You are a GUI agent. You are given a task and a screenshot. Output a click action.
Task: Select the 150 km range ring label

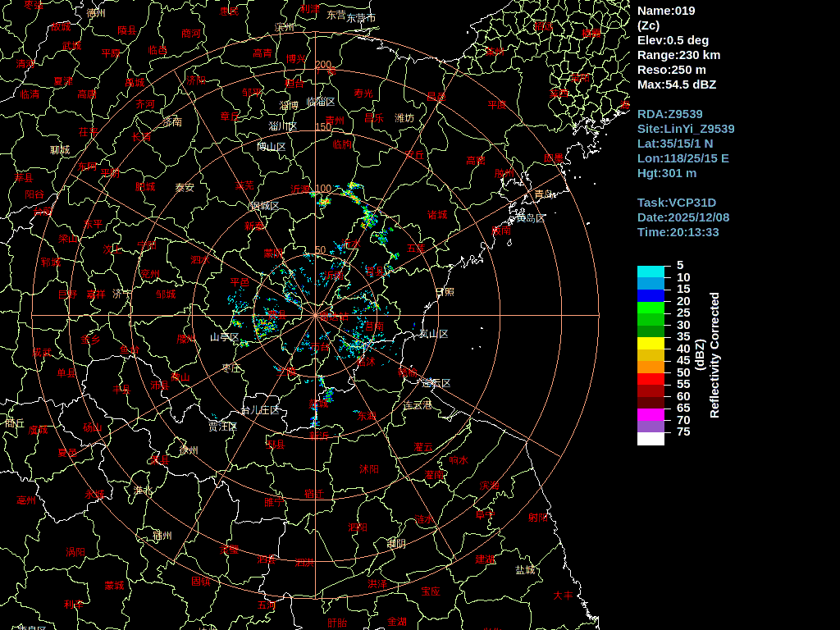[323, 127]
